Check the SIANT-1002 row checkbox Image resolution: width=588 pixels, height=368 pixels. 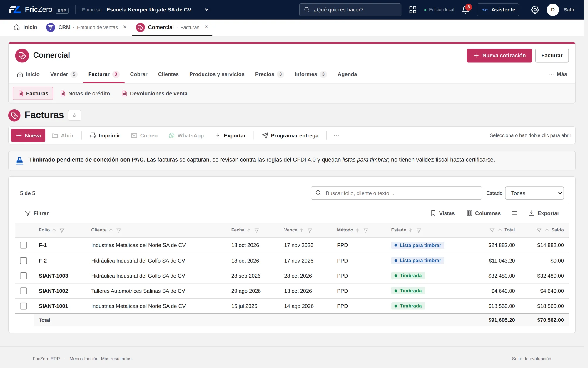click(x=24, y=291)
